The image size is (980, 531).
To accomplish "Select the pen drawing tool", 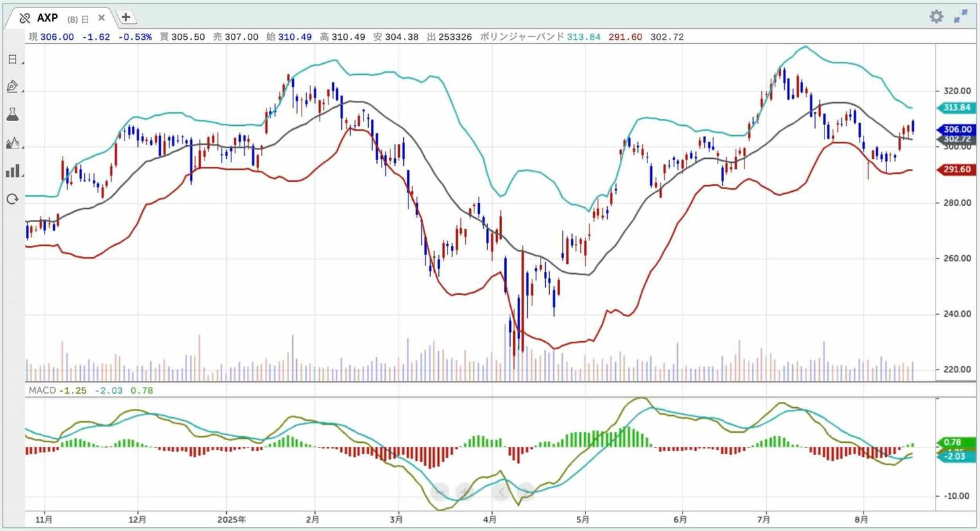I will click(x=12, y=87).
